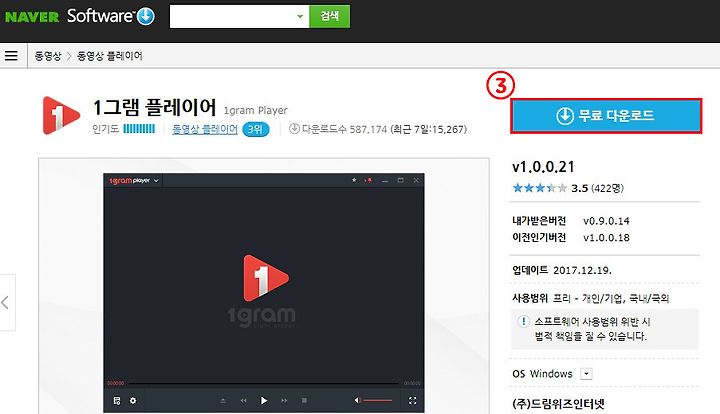
Task: Click the eject/open file icon in player
Action: click(x=223, y=401)
